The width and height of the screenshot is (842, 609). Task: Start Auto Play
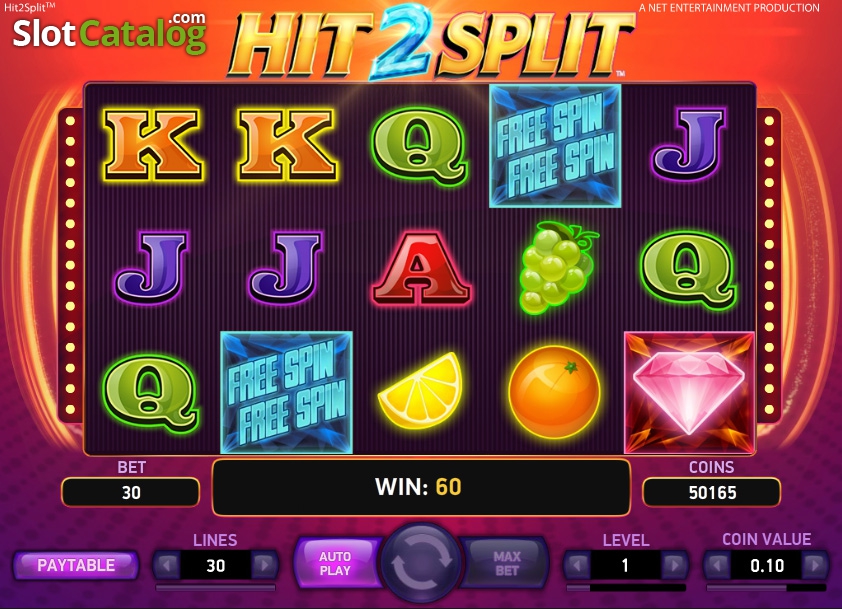coord(335,563)
